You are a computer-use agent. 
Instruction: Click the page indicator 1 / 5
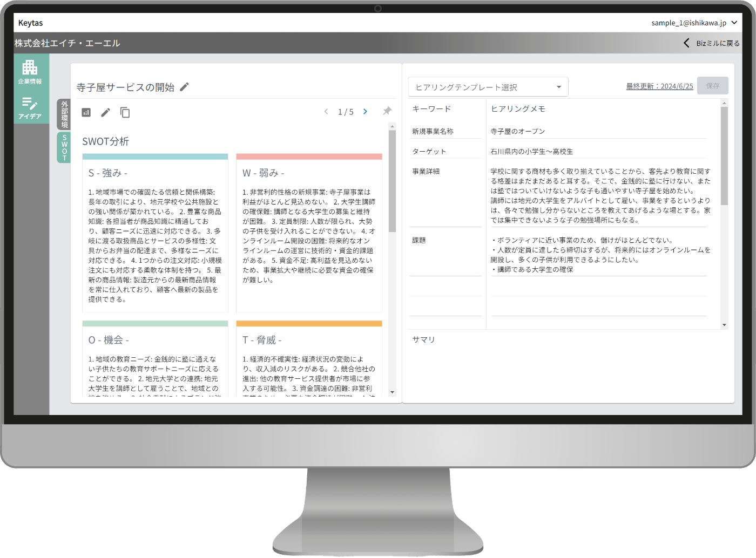click(x=346, y=112)
